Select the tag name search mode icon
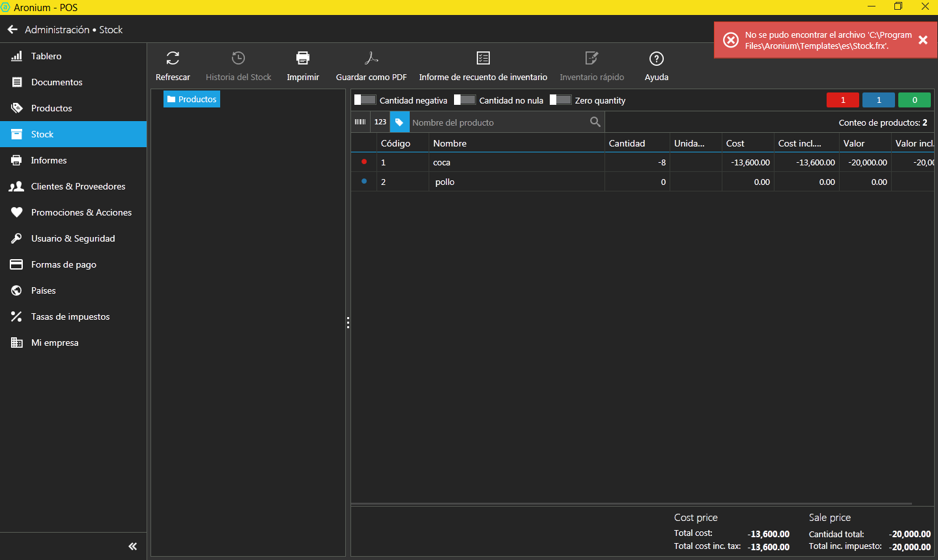 coord(399,122)
